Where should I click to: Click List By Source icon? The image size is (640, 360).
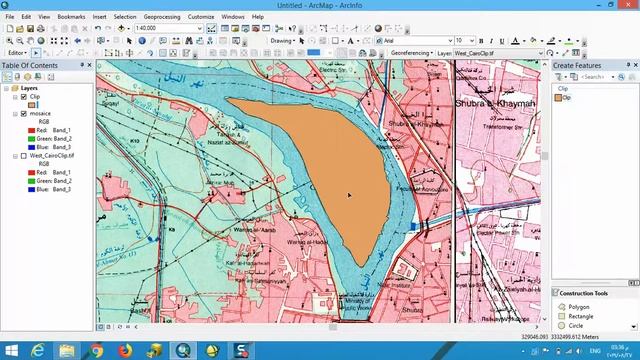[x=17, y=77]
